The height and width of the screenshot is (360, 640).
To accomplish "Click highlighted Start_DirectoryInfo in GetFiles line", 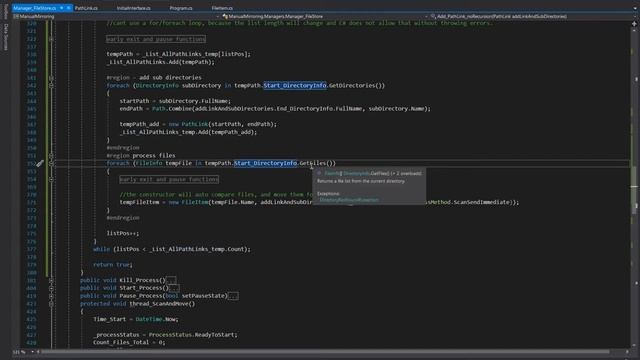I will click(x=265, y=163).
